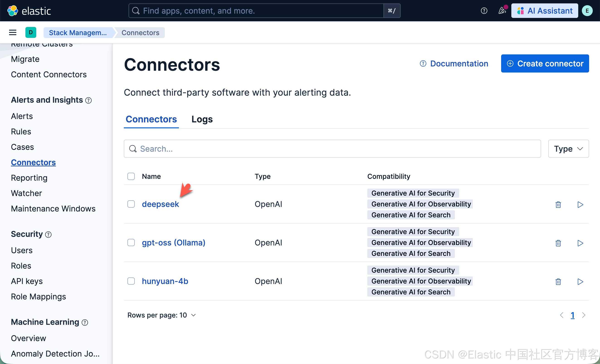Open the help menu icon in header

[x=484, y=11]
